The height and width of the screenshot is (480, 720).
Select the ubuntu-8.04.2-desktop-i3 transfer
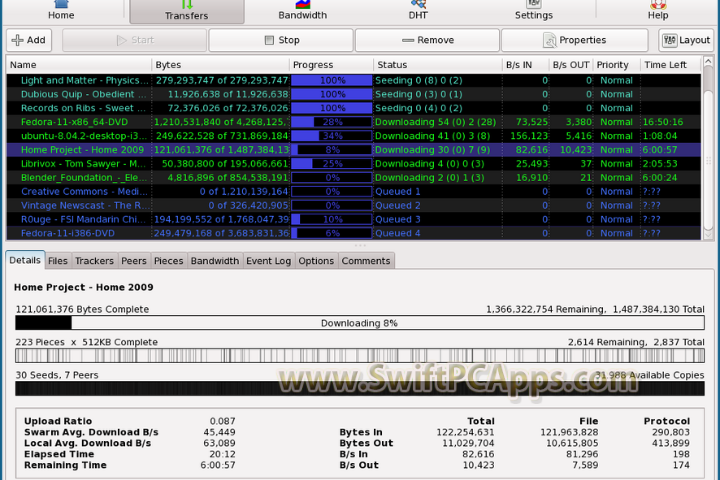(x=354, y=136)
